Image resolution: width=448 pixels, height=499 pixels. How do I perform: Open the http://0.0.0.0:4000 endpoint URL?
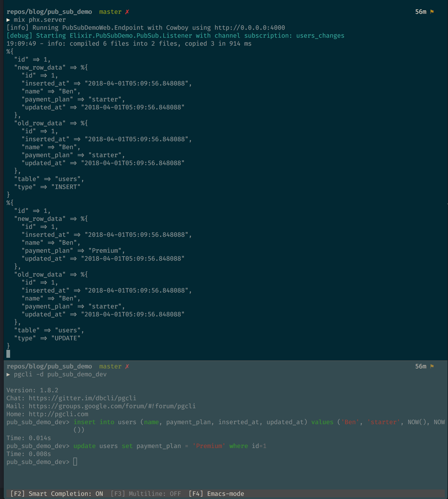(x=249, y=28)
